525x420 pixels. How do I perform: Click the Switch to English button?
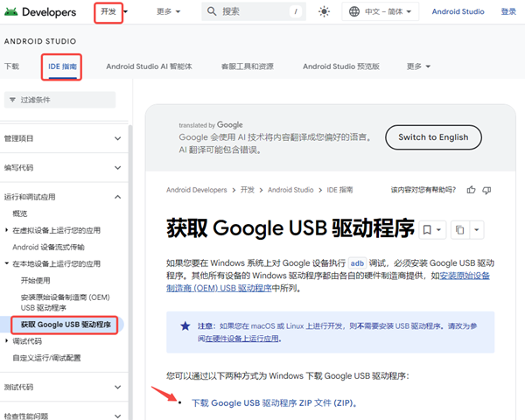pyautogui.click(x=433, y=137)
